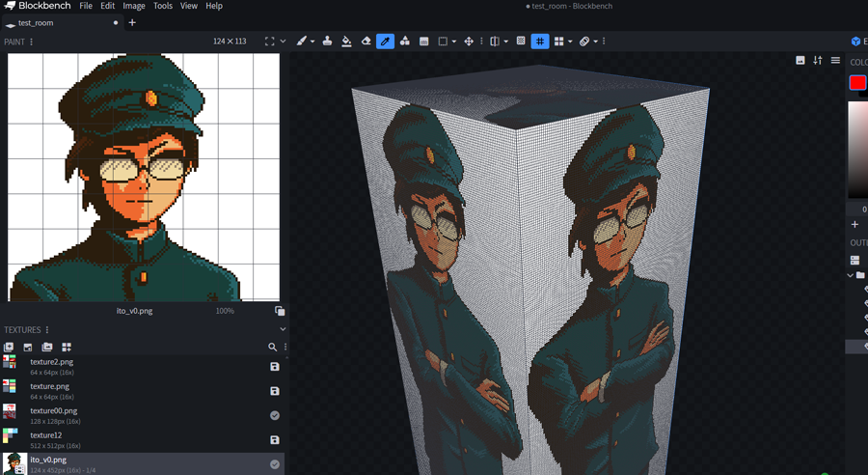Select the Gradient tool

tap(423, 42)
